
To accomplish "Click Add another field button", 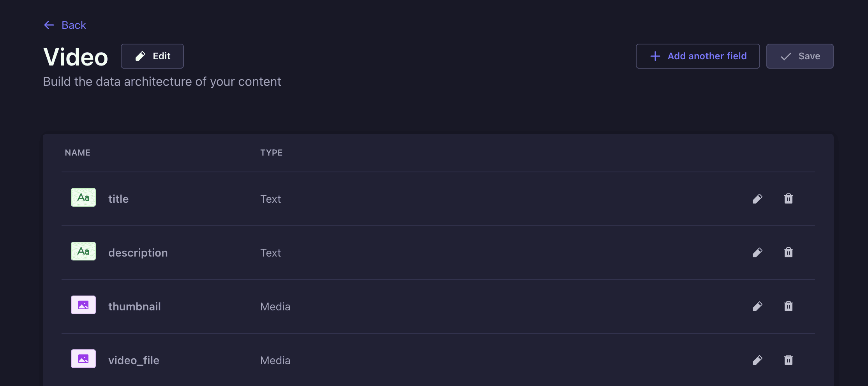I will [697, 56].
